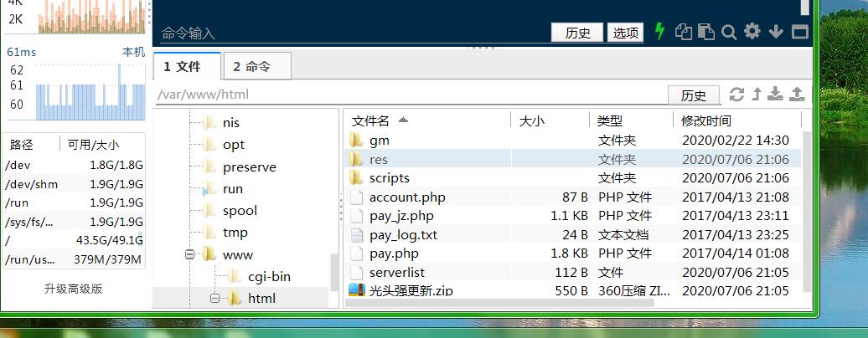Click the 历史 button beside the path field

click(693, 95)
